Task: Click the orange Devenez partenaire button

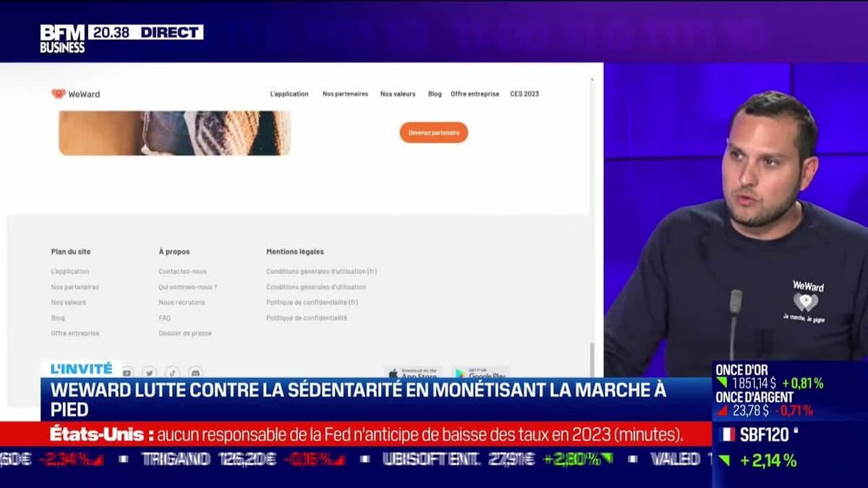Action: tap(434, 132)
